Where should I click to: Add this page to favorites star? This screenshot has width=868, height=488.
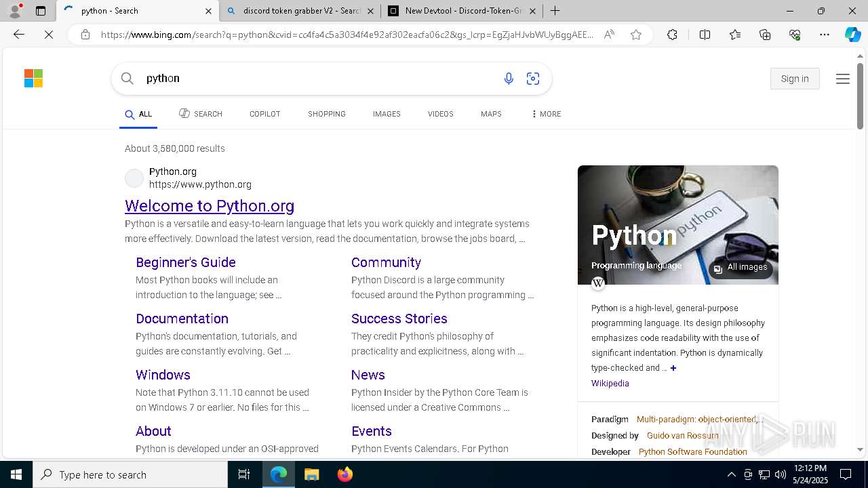click(x=636, y=35)
